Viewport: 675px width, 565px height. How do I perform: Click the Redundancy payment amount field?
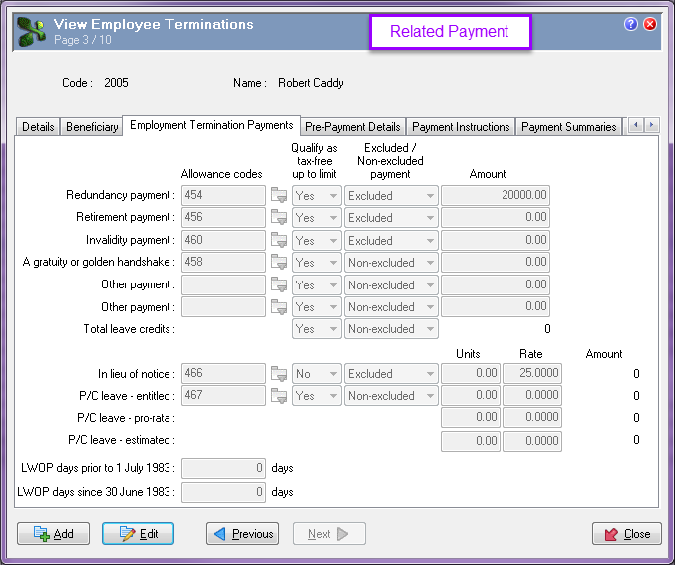496,196
